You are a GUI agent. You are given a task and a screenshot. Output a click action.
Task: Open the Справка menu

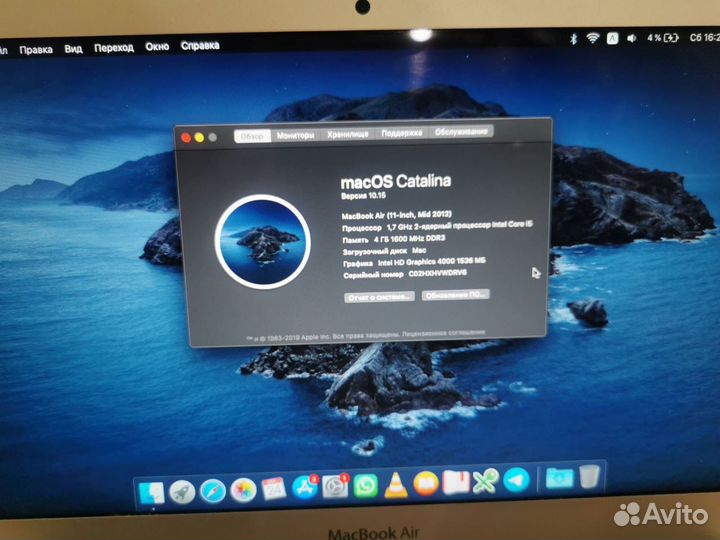click(x=200, y=45)
